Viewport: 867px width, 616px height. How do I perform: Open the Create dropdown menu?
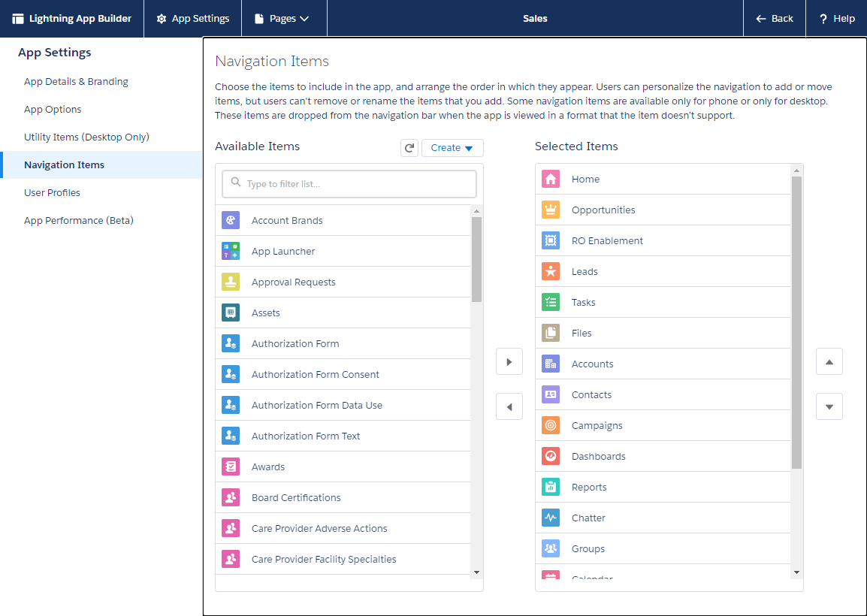click(452, 148)
